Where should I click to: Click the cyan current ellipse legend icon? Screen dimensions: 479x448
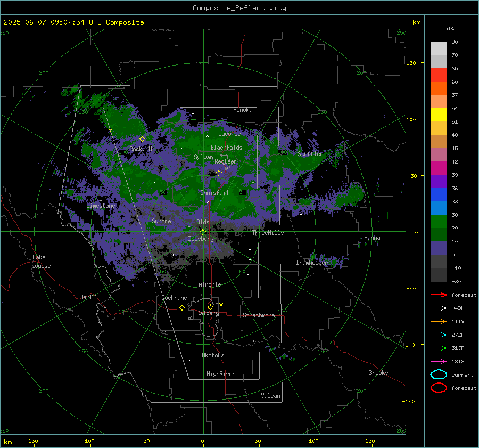439,374
